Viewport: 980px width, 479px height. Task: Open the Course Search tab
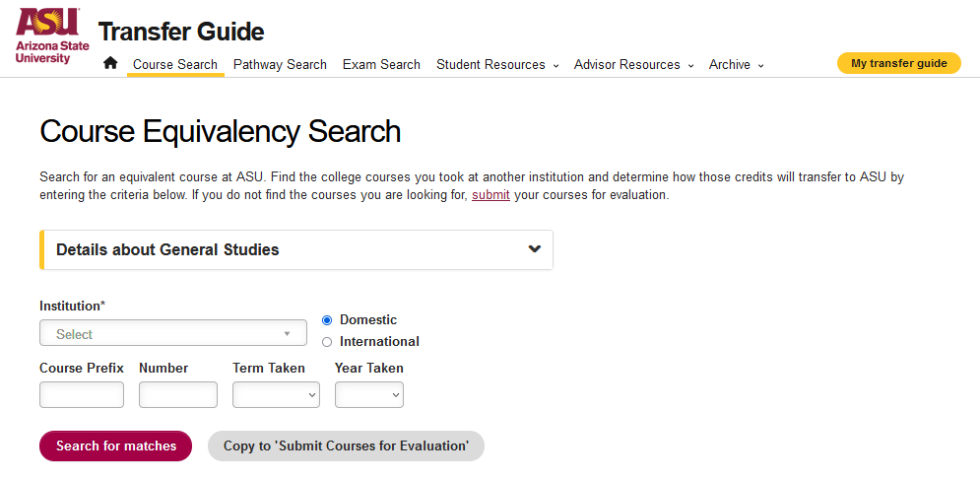[x=175, y=64]
